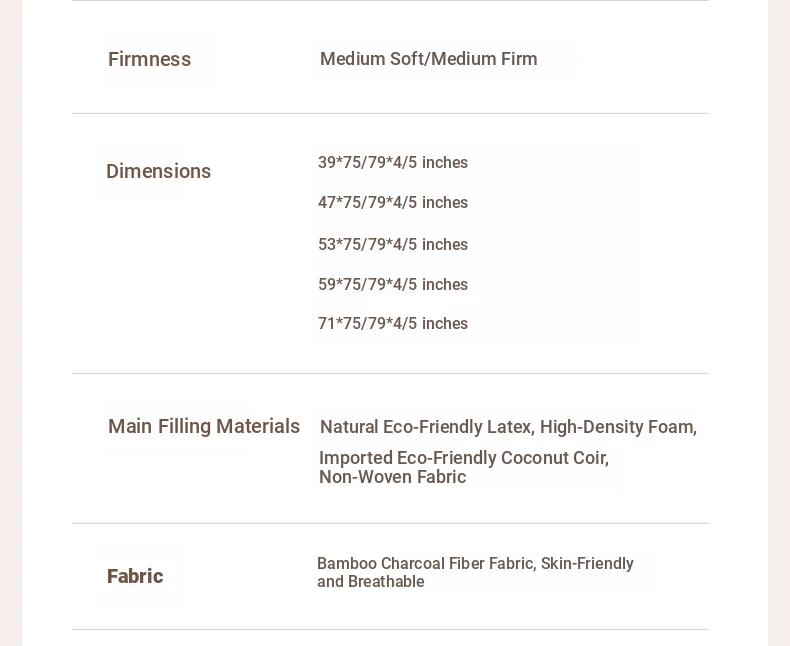Click the Non-Woven Fabric text

tap(392, 477)
